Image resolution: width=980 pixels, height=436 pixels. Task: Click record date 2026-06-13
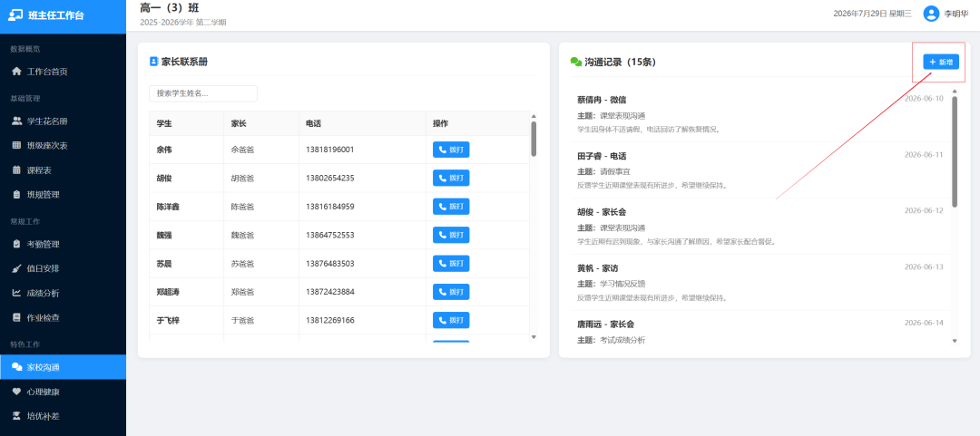click(924, 267)
